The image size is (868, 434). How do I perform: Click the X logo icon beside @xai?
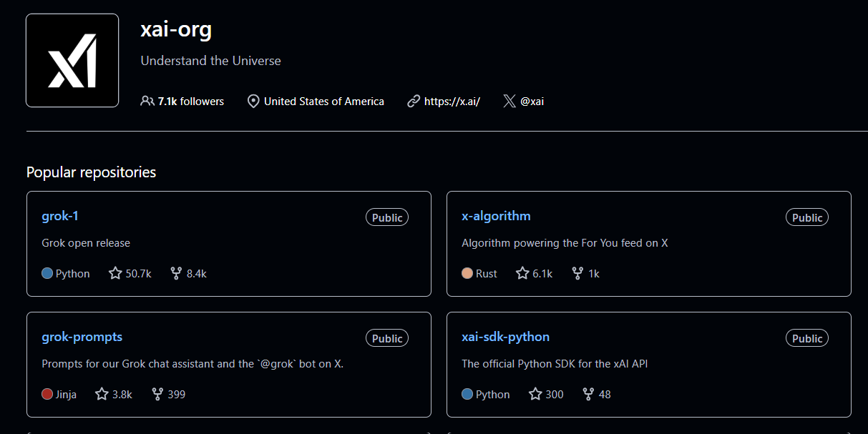(509, 102)
